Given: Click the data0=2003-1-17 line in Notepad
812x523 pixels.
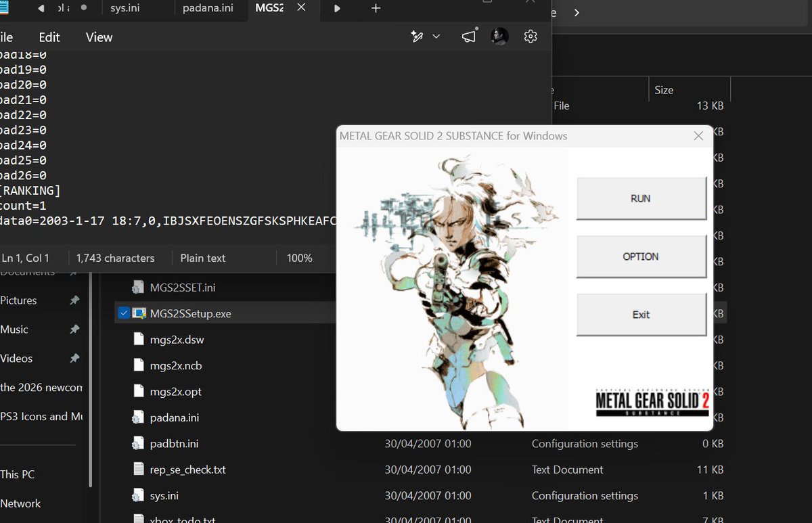Looking at the screenshot, I should pyautogui.click(x=168, y=221).
